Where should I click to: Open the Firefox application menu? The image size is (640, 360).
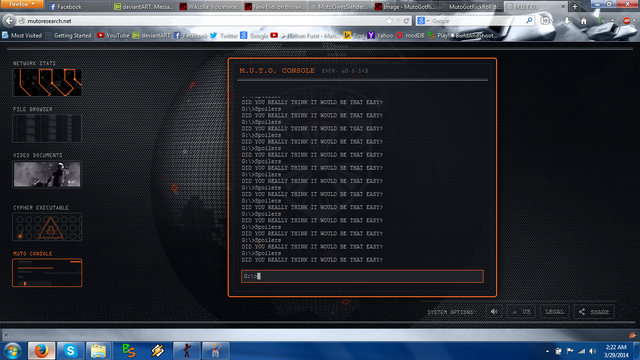(22, 4)
